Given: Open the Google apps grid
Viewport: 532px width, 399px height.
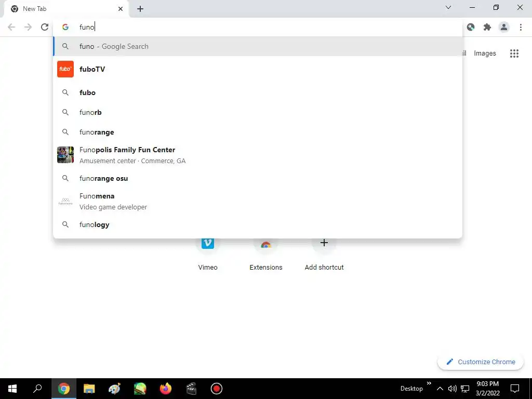Looking at the screenshot, I should 514,54.
